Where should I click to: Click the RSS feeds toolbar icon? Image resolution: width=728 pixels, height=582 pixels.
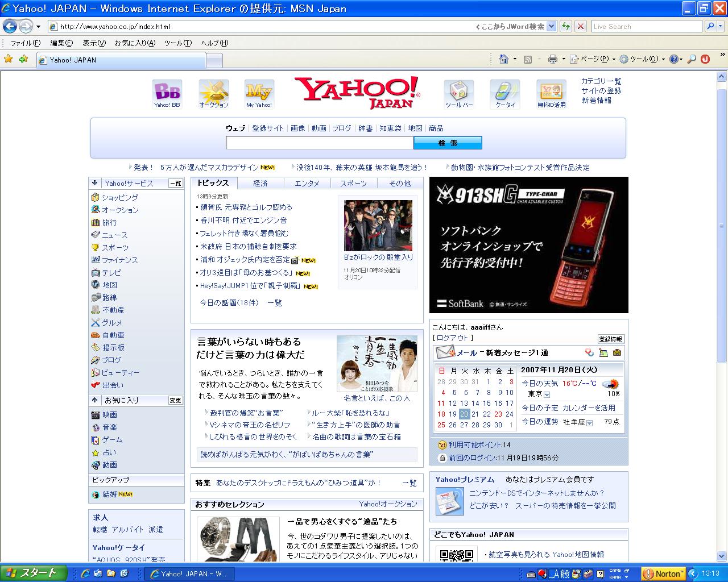[528, 59]
